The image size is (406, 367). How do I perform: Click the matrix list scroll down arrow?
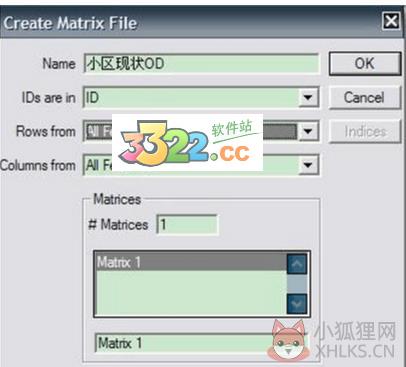[x=297, y=303]
